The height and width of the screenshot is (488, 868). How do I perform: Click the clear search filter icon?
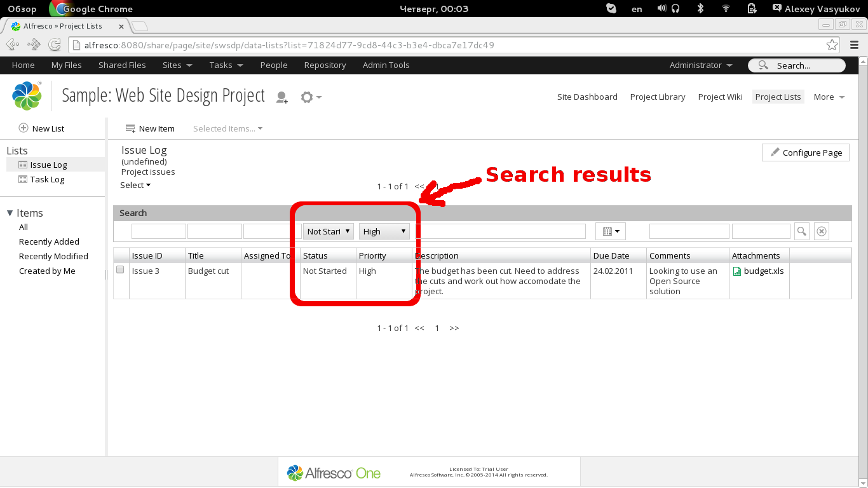822,231
